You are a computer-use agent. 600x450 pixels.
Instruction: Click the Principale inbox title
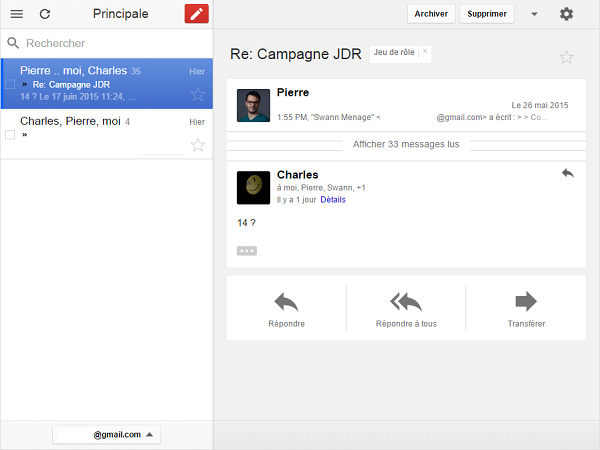click(121, 14)
